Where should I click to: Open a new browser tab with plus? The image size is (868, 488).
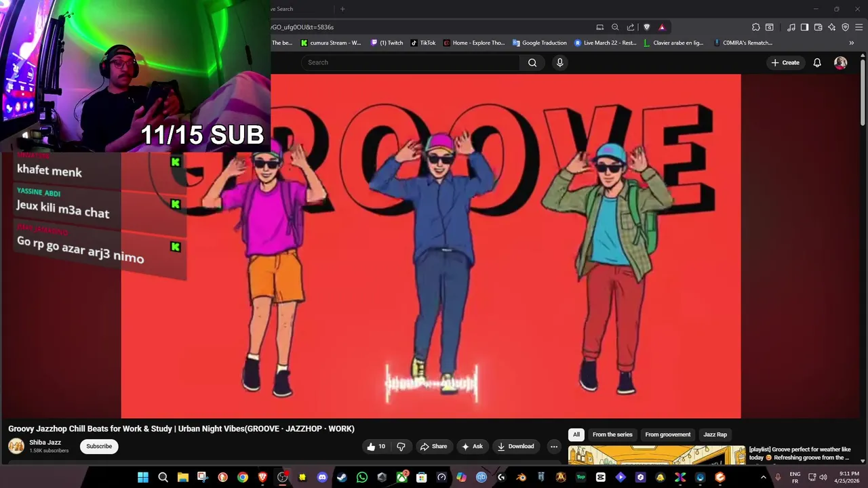342,9
